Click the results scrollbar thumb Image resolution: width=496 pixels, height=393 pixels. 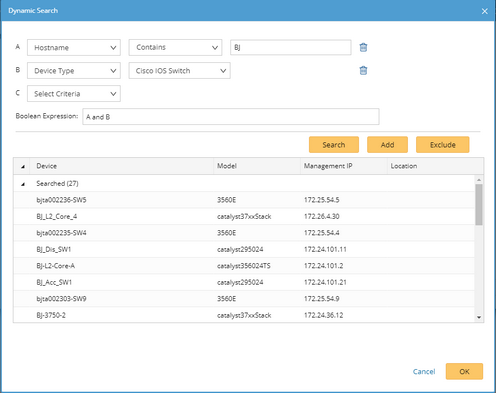tap(479, 204)
